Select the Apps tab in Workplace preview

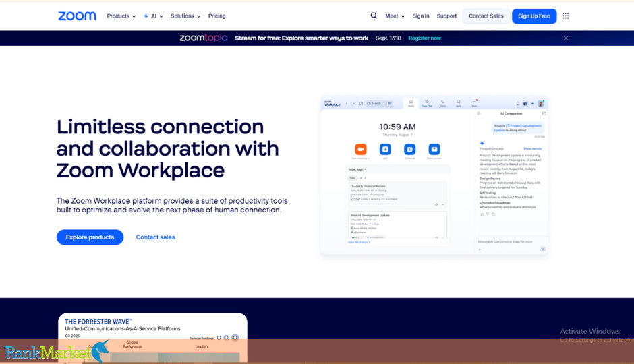(459, 103)
